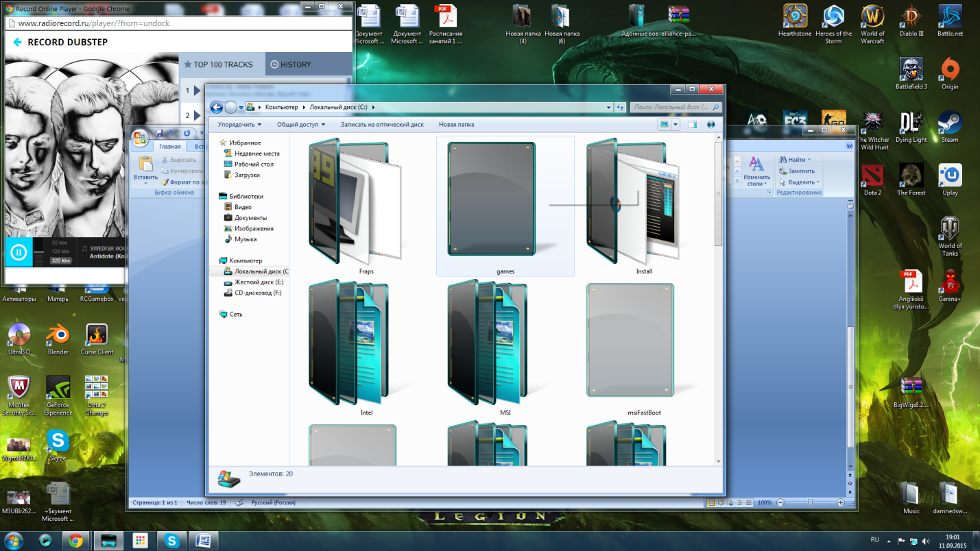Save the document from Word quick access toolbar
980x551 pixels.
[158, 133]
